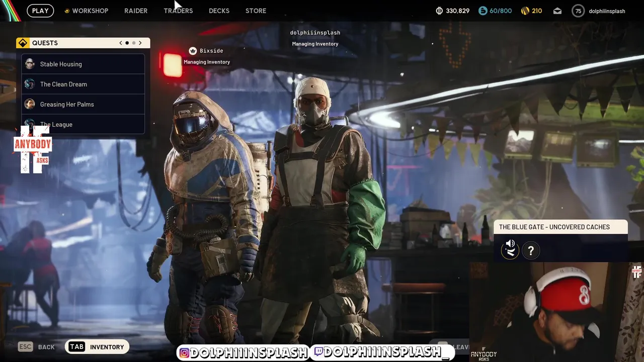Select the dolphiiinsplash nameplate above character
Viewport: 644px width, 362px height.
point(315,33)
